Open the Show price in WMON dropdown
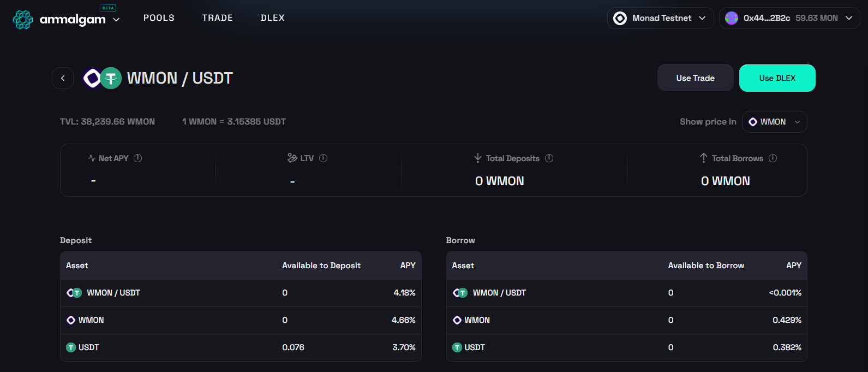Viewport: 868px width, 372px height. (774, 122)
